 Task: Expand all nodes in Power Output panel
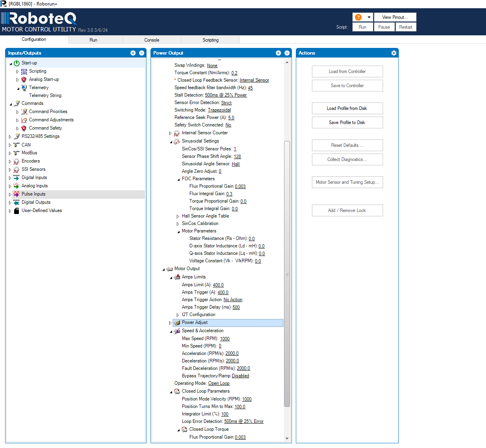point(278,53)
